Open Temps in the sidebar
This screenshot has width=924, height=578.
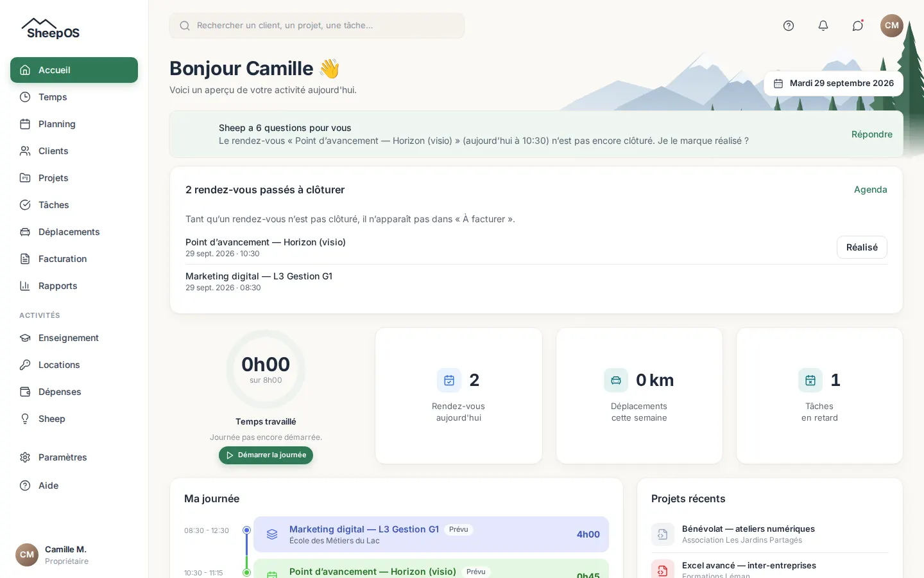click(x=74, y=97)
